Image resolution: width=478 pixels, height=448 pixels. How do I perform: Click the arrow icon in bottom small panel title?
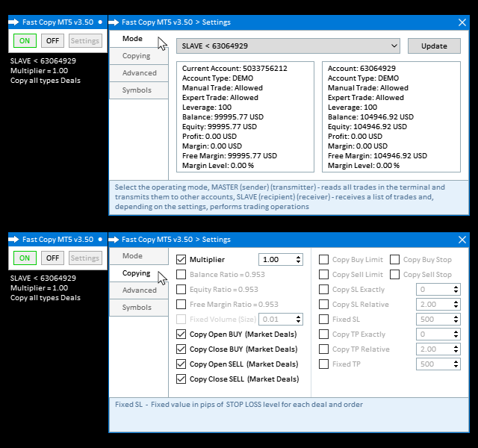[x=13, y=240]
